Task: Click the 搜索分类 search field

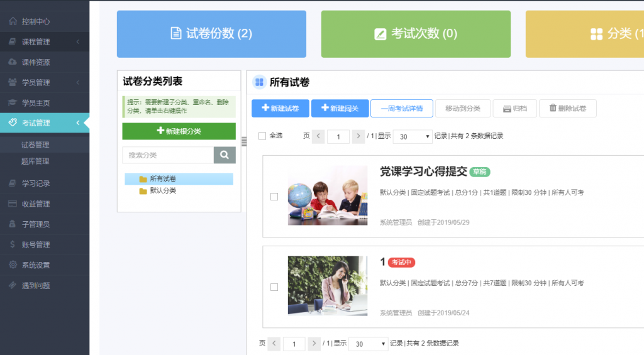Action: click(x=168, y=155)
